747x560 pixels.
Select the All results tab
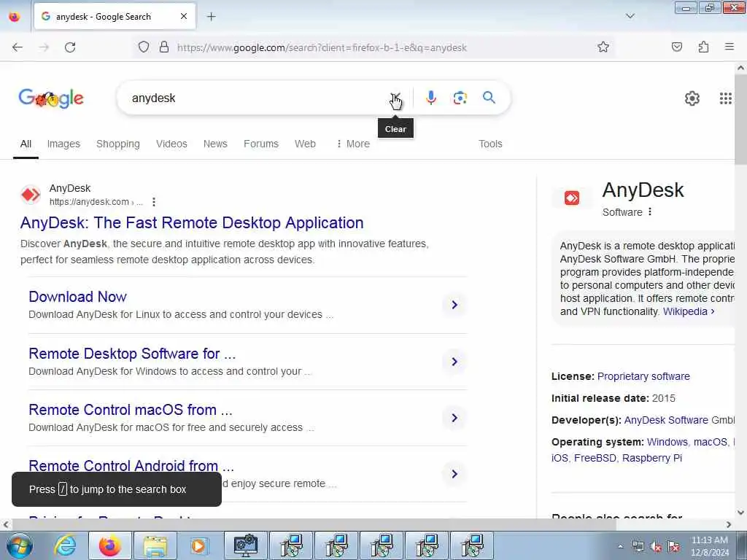26,144
